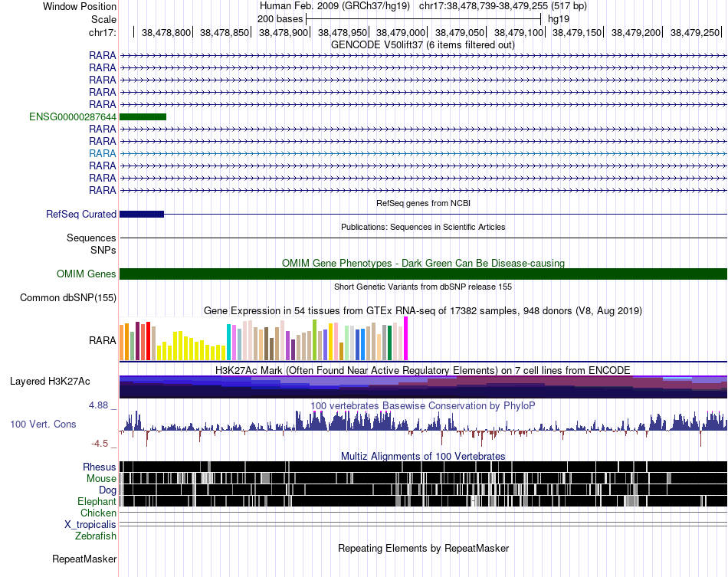The image size is (728, 577).
Task: Click the ENSG00000287644 track label
Action: (73, 116)
